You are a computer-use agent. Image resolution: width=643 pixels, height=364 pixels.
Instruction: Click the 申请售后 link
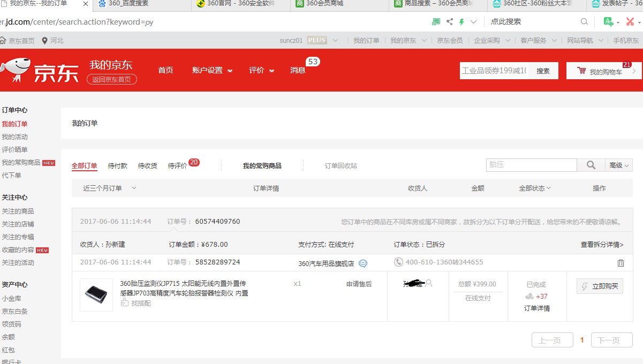coord(359,284)
